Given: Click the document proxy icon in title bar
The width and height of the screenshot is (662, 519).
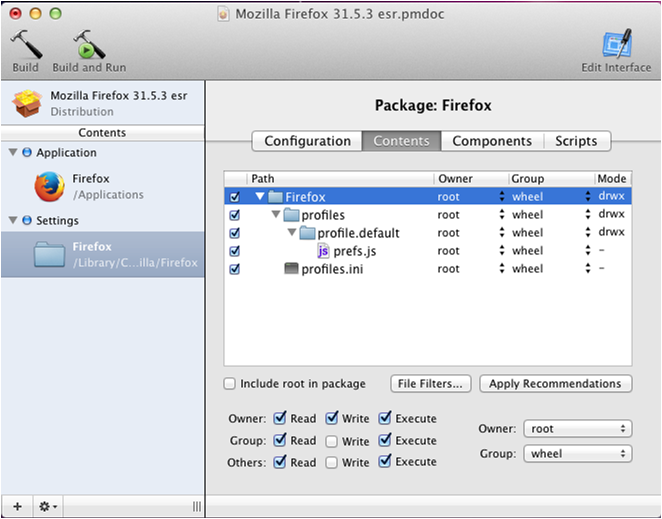Looking at the screenshot, I should (x=223, y=14).
